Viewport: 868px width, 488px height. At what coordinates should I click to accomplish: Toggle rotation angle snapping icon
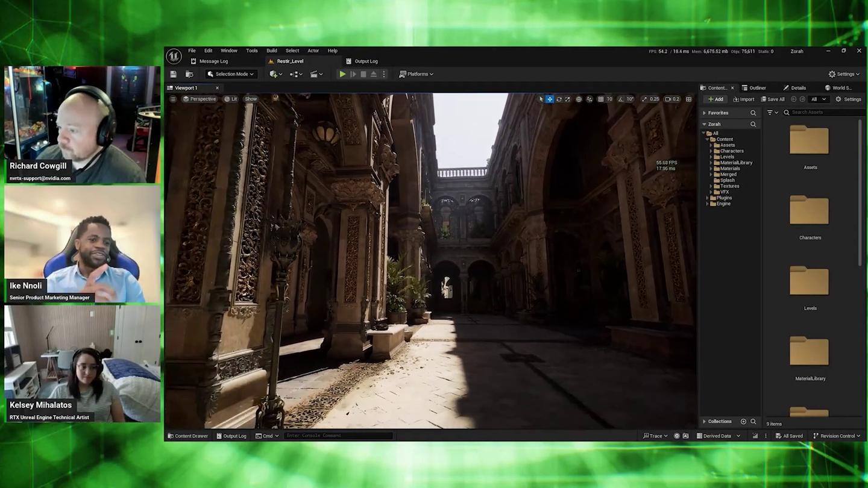pos(621,99)
